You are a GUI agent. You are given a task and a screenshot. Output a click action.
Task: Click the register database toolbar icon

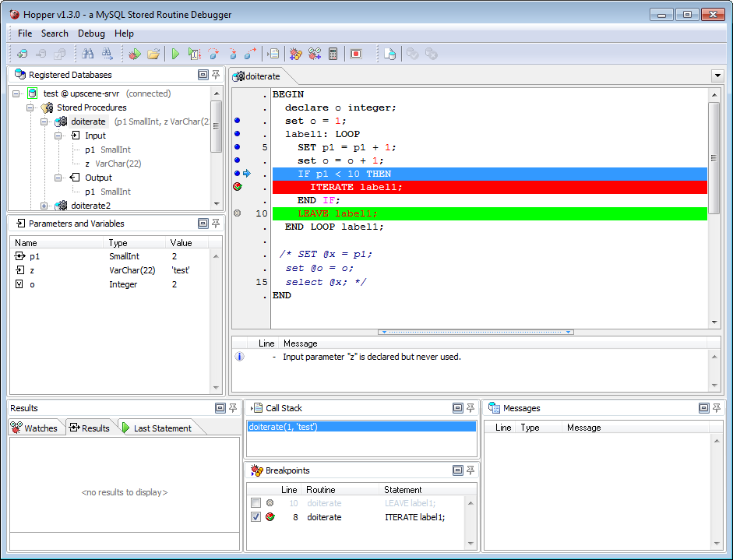click(x=22, y=54)
